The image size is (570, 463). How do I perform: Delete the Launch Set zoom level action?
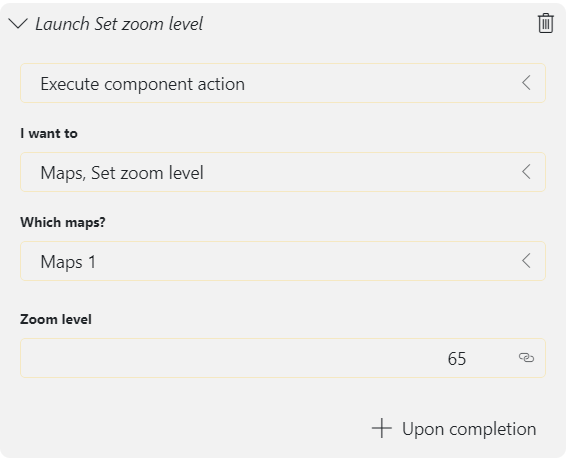tap(545, 23)
